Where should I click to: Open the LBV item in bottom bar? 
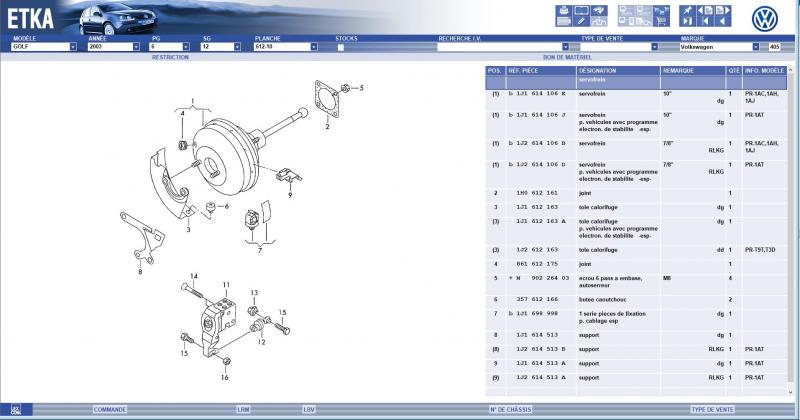pyautogui.click(x=308, y=409)
